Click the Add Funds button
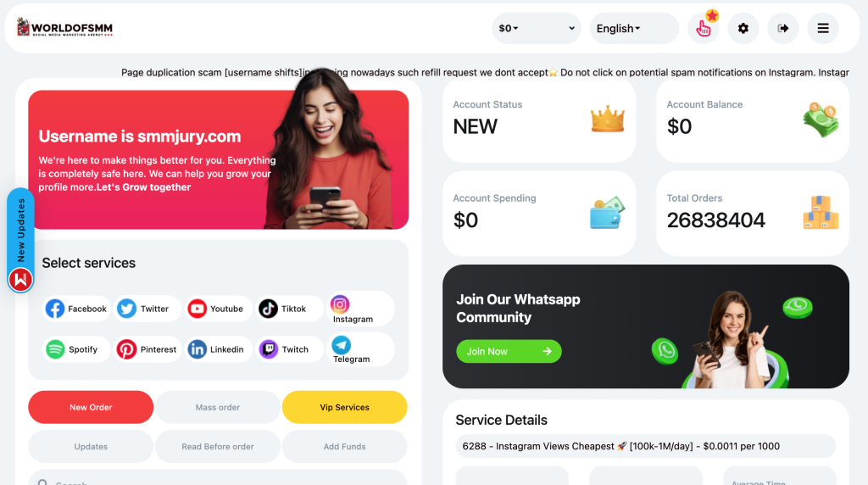Viewport: 868px width, 485px height. pyautogui.click(x=344, y=447)
